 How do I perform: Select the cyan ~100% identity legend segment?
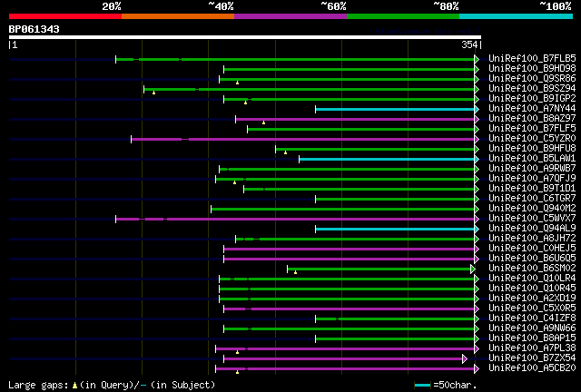[x=517, y=16]
